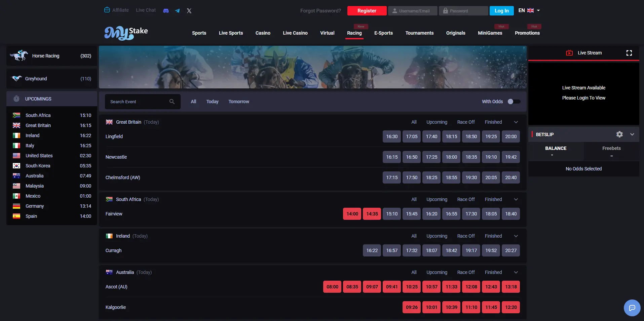Collapse the Australia races section
This screenshot has width=644, height=321.
point(516,272)
